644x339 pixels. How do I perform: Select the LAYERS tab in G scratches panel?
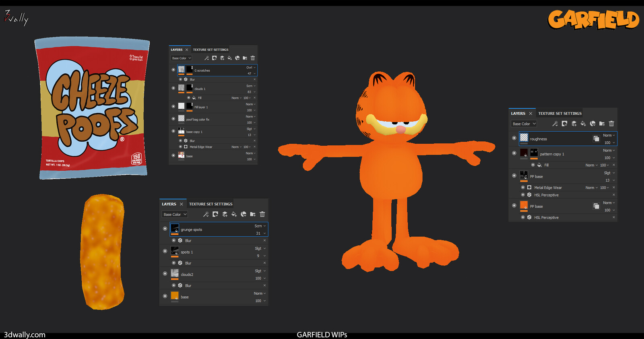[177, 50]
